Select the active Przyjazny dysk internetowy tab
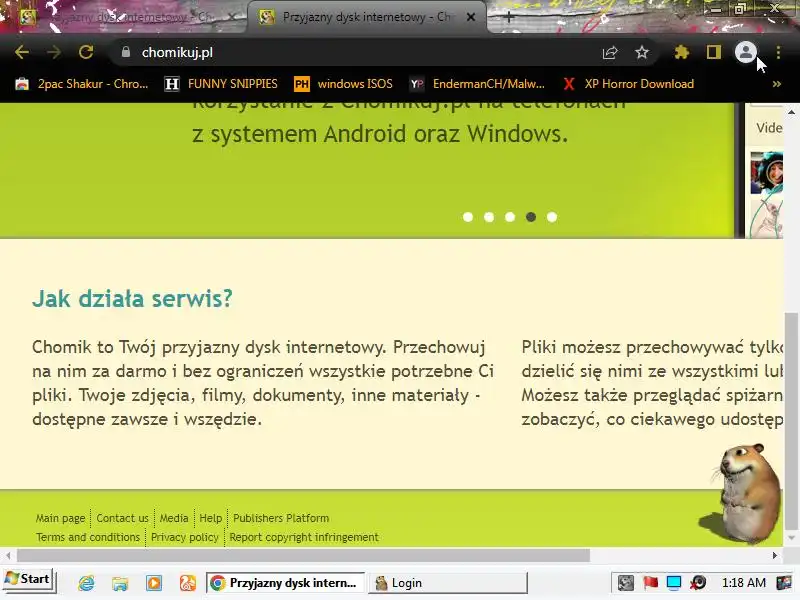 coord(365,17)
